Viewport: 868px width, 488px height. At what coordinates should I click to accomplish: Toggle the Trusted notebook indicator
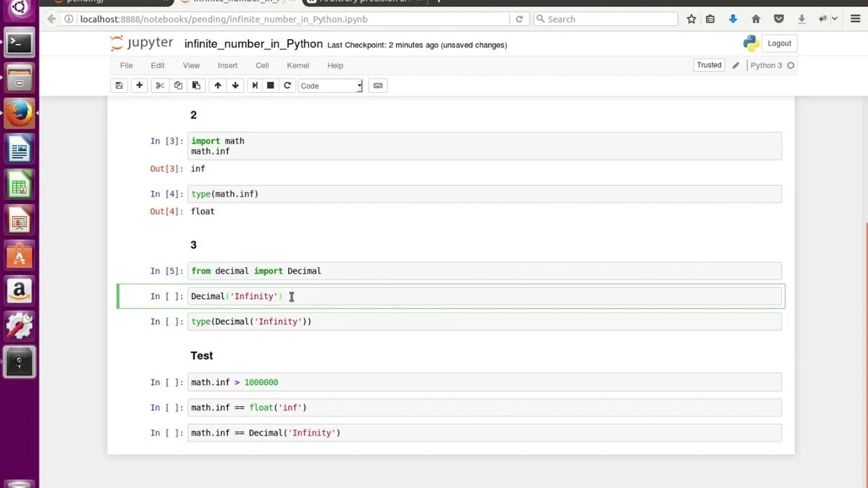coord(709,65)
